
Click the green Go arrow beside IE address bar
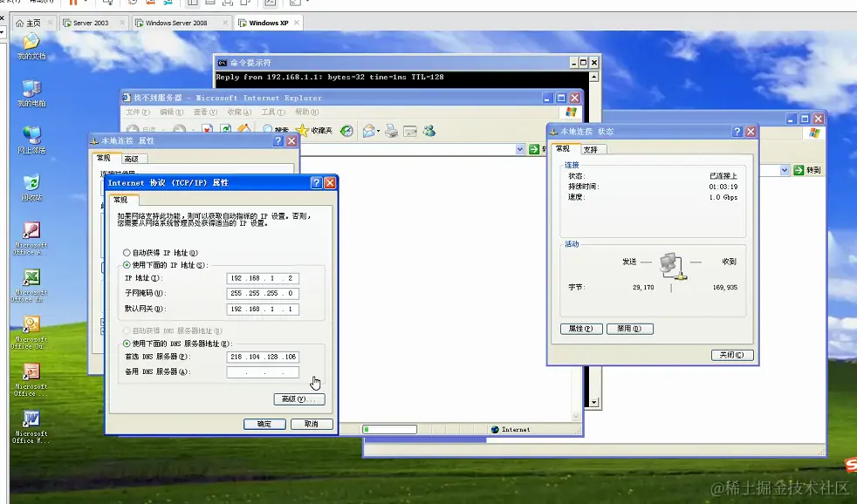(x=534, y=150)
